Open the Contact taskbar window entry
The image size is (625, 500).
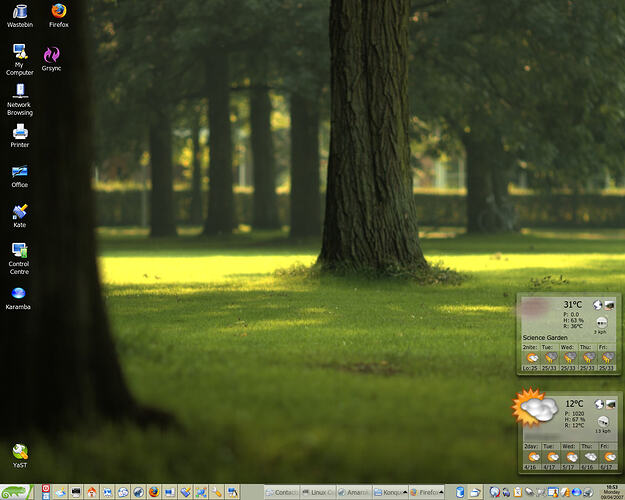click(281, 492)
